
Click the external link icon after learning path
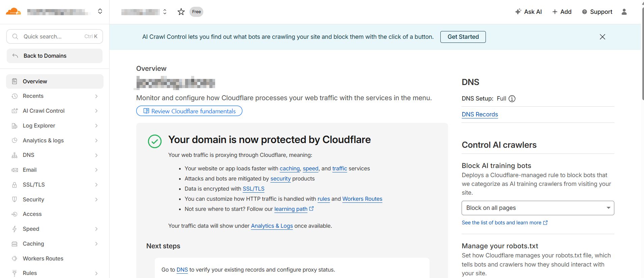312,209
